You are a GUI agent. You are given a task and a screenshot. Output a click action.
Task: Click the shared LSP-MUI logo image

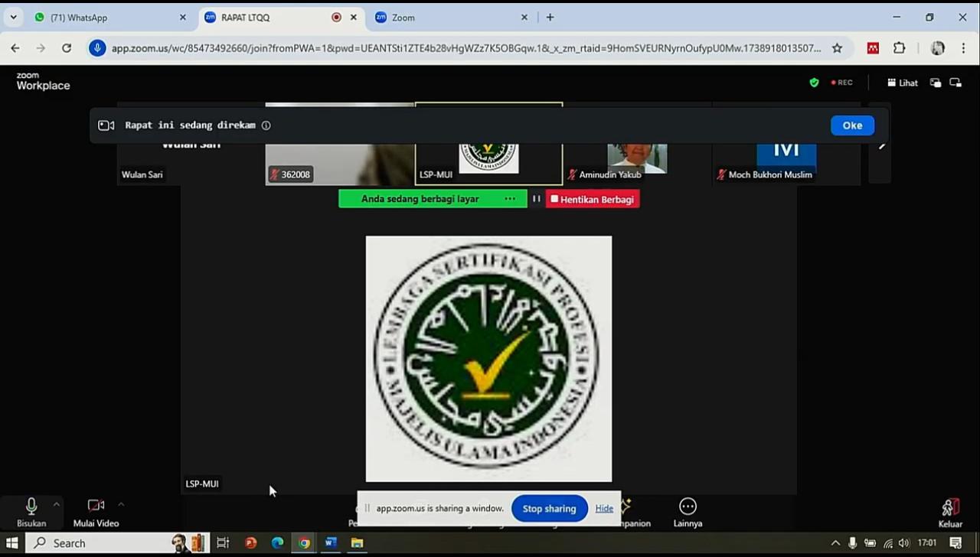488,359
